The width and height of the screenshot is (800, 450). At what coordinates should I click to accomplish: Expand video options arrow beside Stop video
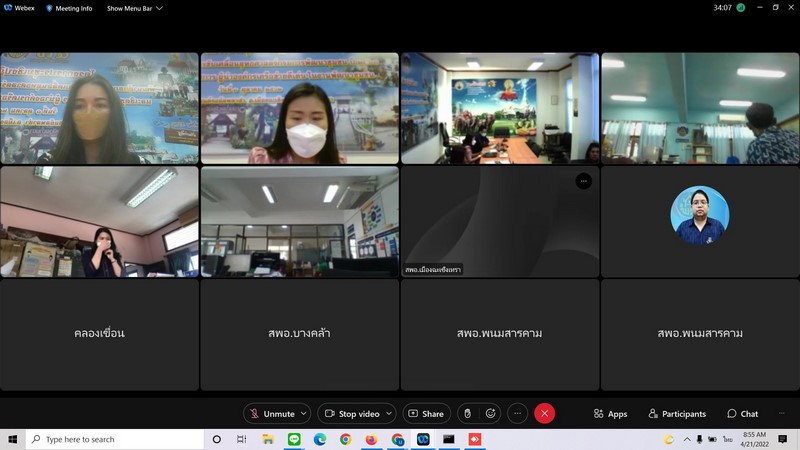point(389,413)
